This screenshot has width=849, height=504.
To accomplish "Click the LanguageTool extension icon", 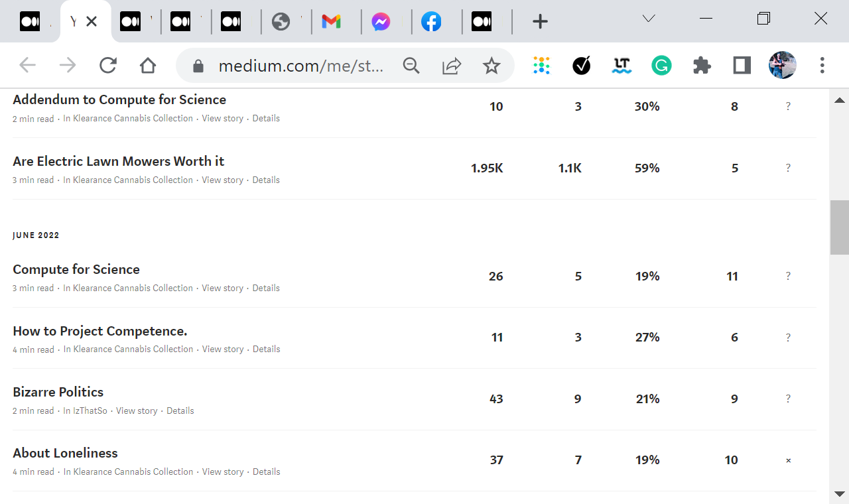I will [621, 65].
